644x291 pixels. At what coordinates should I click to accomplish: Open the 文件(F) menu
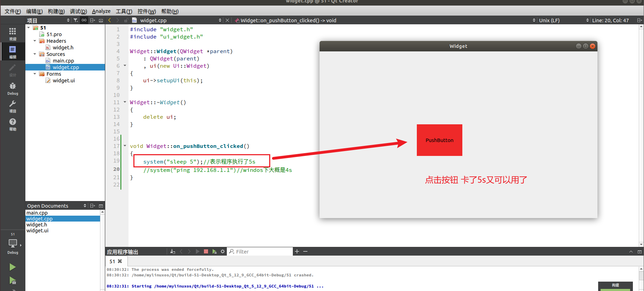[x=13, y=11]
